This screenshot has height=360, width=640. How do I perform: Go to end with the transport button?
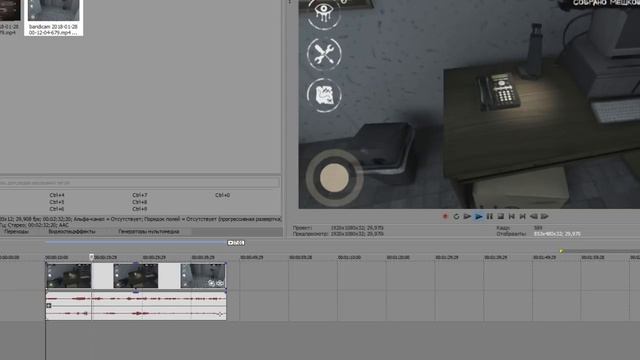(x=522, y=216)
